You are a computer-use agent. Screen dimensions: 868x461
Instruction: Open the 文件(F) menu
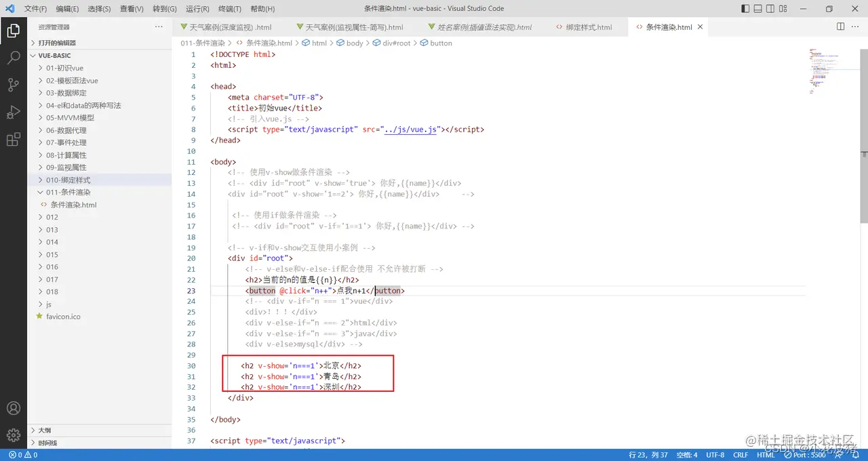pos(35,9)
